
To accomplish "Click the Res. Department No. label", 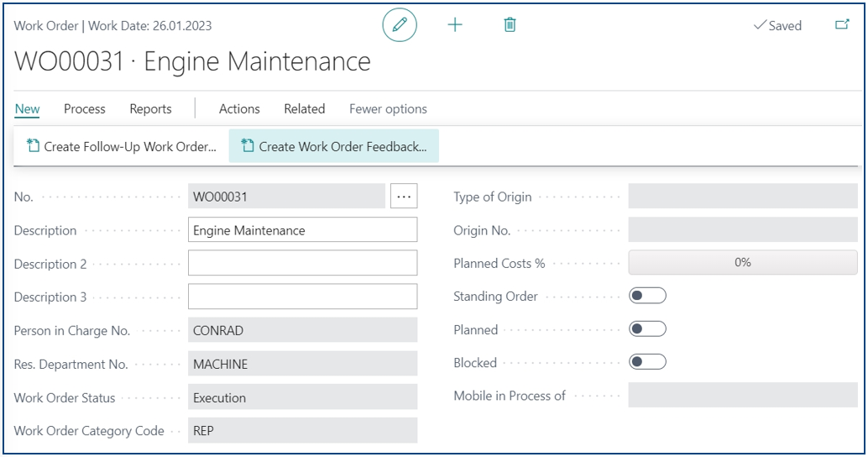I will tap(71, 364).
